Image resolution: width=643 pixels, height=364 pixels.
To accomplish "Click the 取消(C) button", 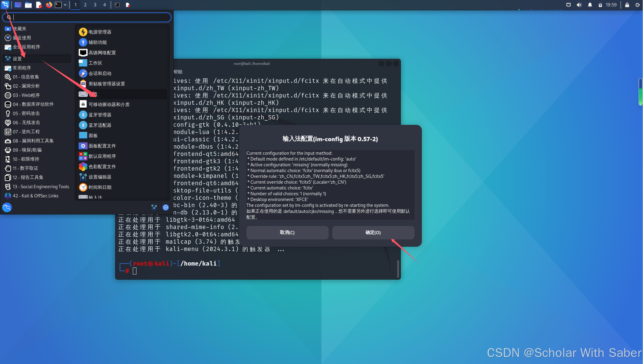I will point(287,232).
